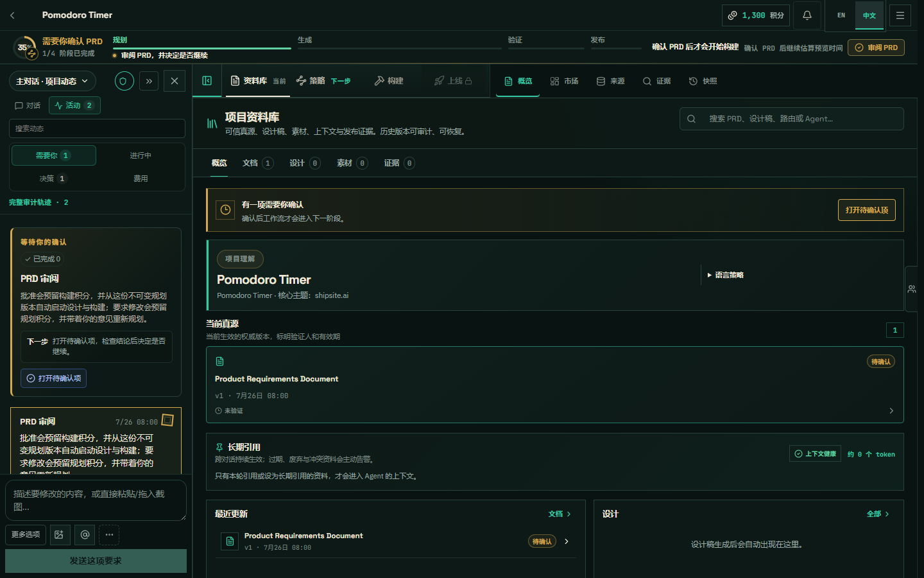Image resolution: width=924 pixels, height=578 pixels.
Task: Close the left conversation panel
Action: (175, 81)
